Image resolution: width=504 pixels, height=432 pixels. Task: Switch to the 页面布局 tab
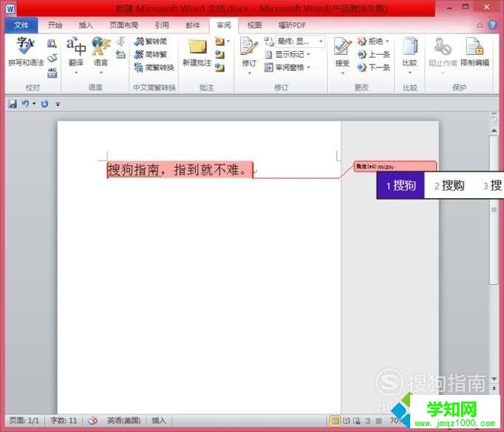(x=123, y=25)
